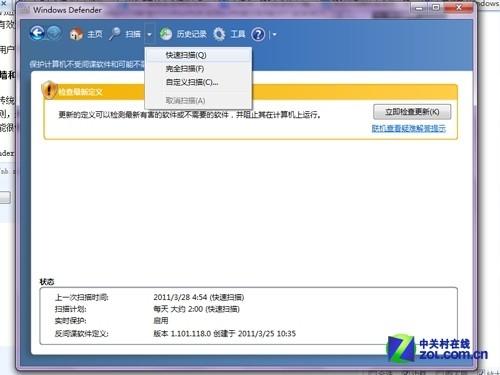
Task: Click the greyed 取消扫描(A) entry
Action: click(x=198, y=100)
